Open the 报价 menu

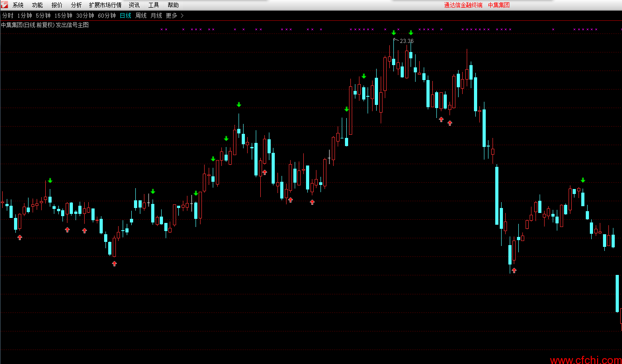coord(57,5)
